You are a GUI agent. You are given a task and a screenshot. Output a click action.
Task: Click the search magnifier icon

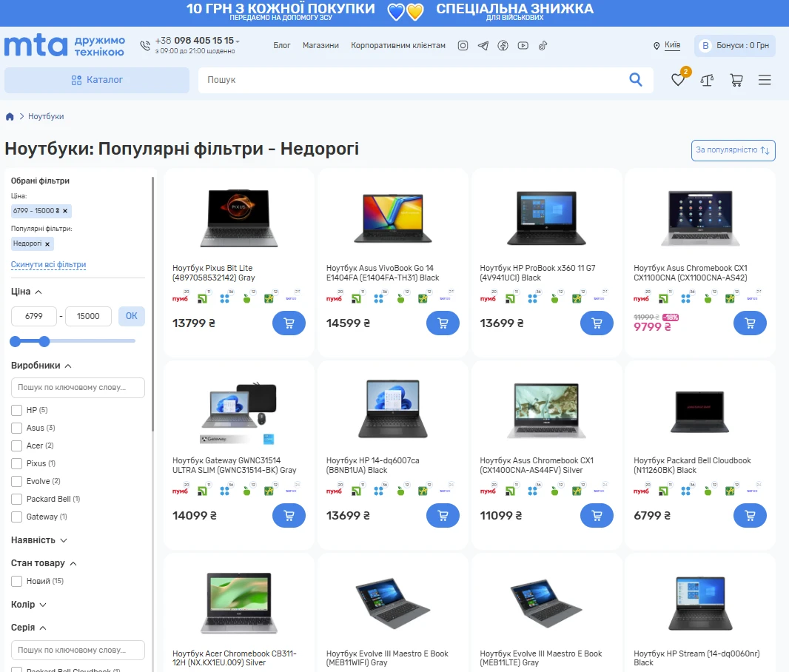pyautogui.click(x=636, y=79)
